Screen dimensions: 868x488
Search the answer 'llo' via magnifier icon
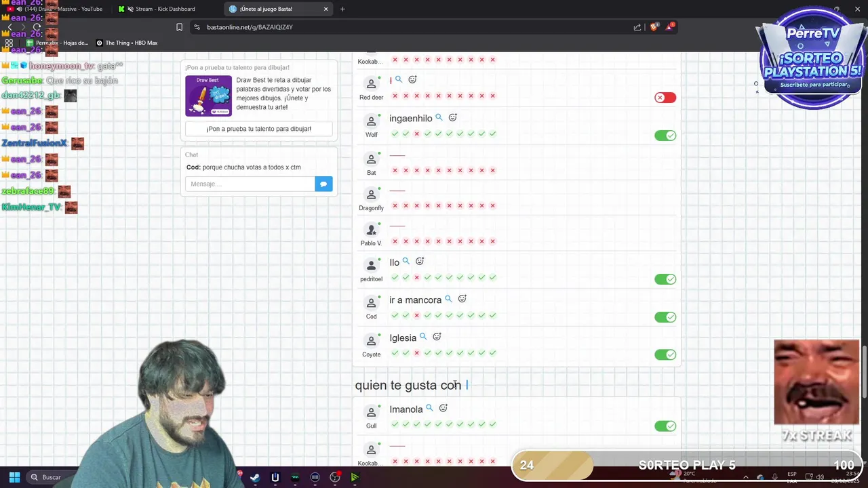(x=406, y=262)
